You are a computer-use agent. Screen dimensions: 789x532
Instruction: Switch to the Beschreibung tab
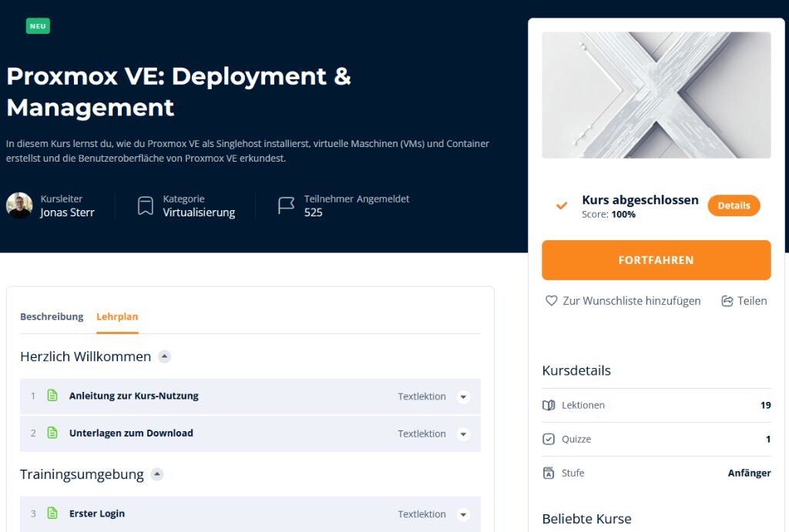coord(52,316)
